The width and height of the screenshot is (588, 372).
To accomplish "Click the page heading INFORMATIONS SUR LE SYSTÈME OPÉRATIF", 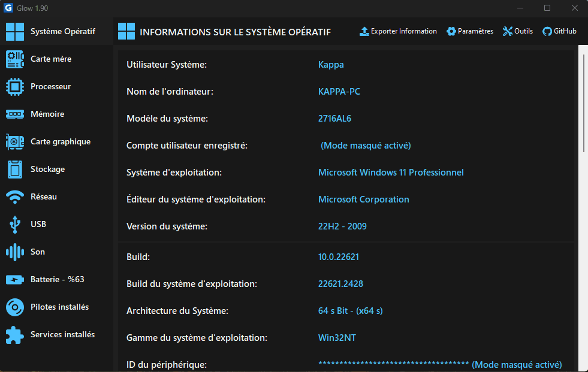I will (x=235, y=32).
